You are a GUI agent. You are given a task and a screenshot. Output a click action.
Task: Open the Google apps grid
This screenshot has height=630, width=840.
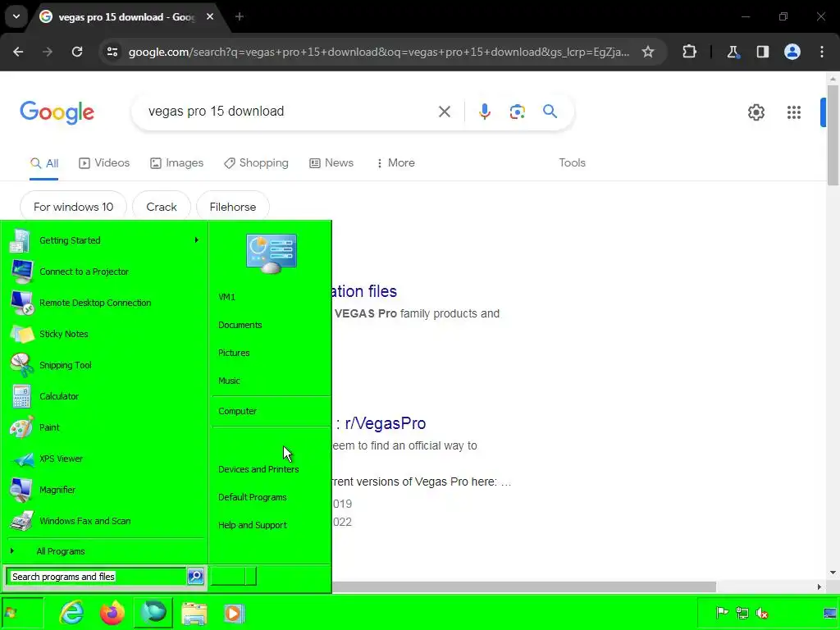(794, 112)
